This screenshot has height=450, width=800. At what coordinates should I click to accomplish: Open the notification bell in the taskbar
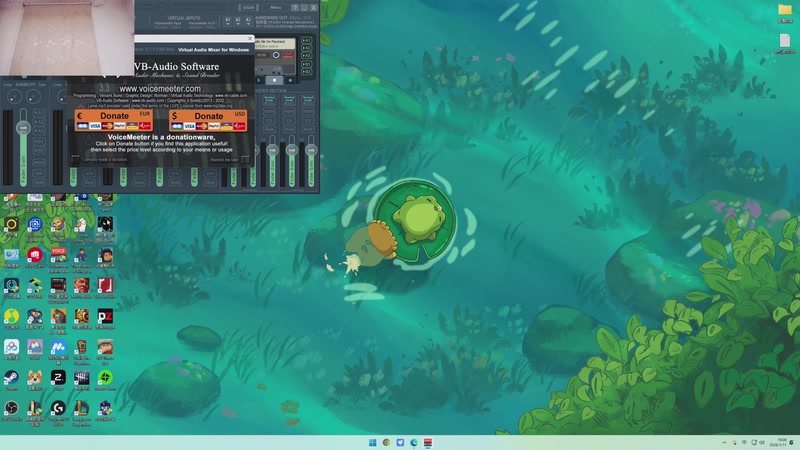point(792,442)
